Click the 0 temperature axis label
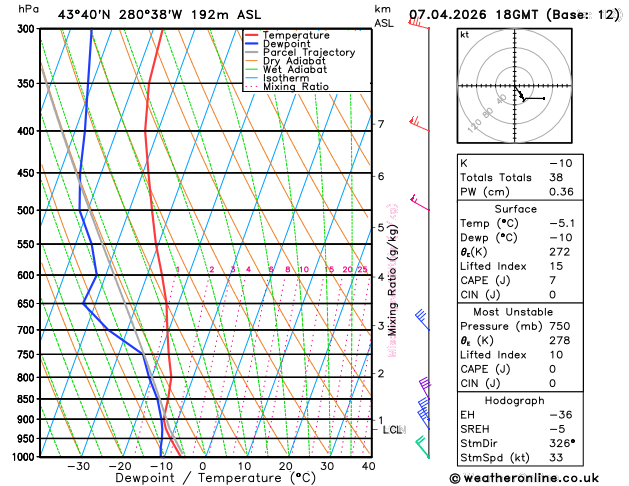Viewport: 629px width, 486px height. coord(203,466)
